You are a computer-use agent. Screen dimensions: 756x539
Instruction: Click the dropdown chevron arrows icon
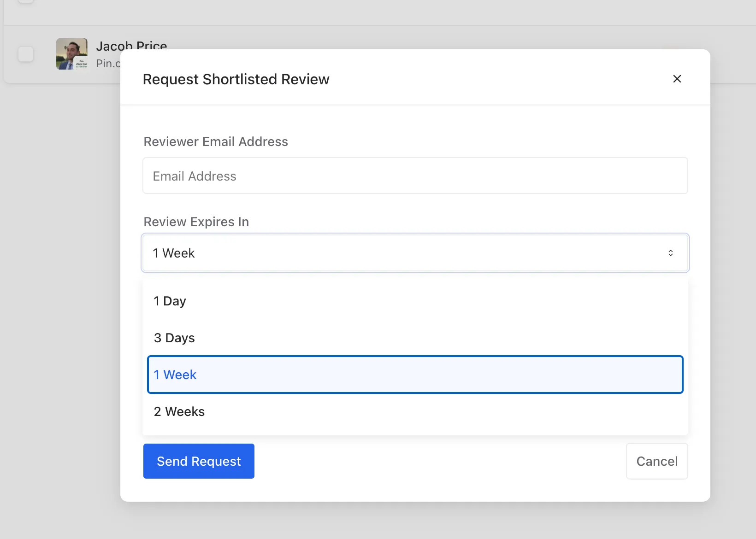coord(670,253)
